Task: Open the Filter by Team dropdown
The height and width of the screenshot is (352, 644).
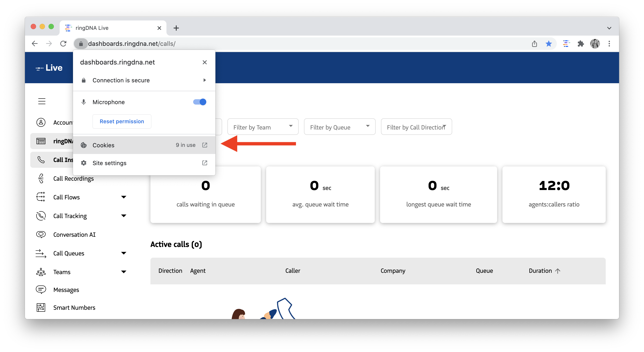Action: point(263,127)
